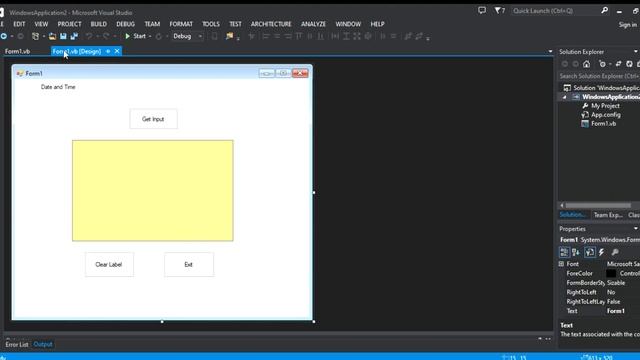Click the Bring to Front format icon
The image size is (640, 360).
[408, 36]
